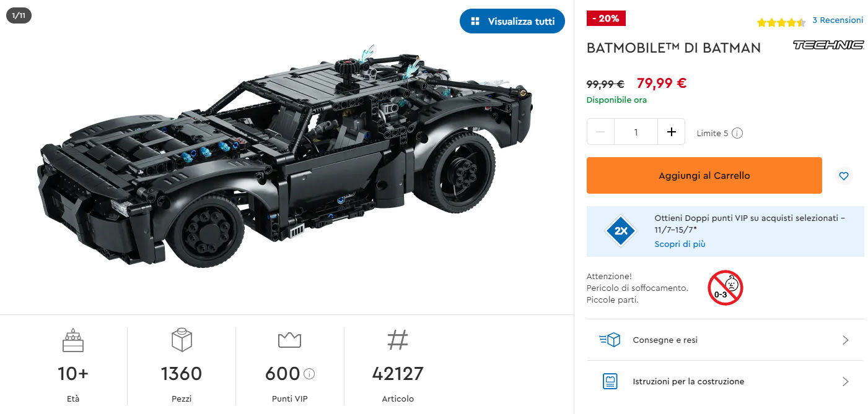The width and height of the screenshot is (868, 414).
Task: Open Visualizza tutti image gallery
Action: click(x=512, y=21)
